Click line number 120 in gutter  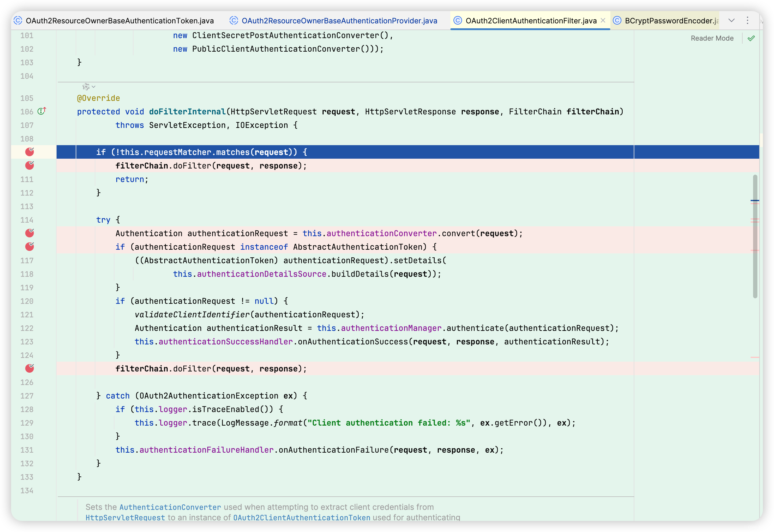pyautogui.click(x=27, y=301)
